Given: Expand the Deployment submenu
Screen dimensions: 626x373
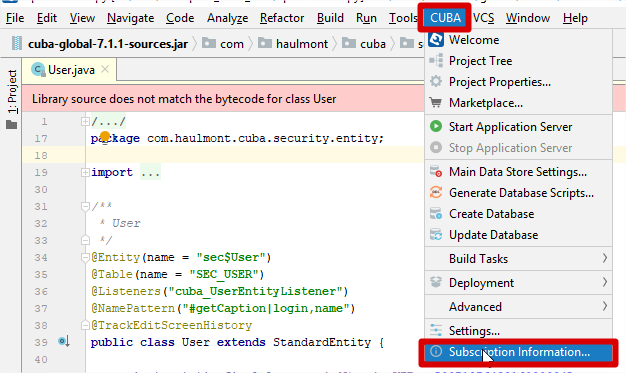Looking at the screenshot, I should tap(518, 283).
